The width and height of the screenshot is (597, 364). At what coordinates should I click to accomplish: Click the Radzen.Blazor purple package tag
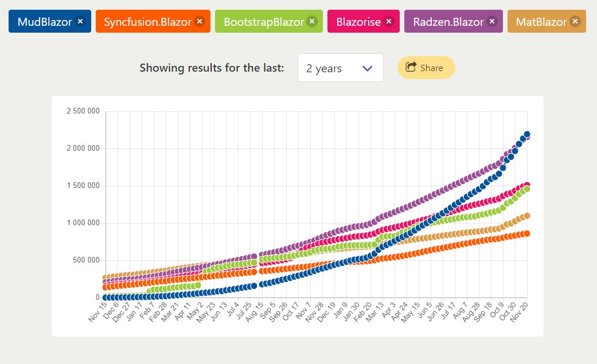(x=454, y=21)
